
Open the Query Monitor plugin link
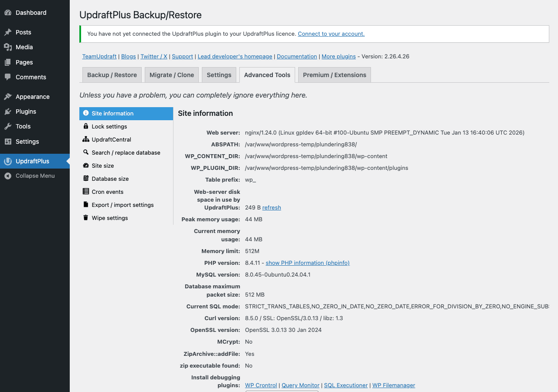click(x=300, y=385)
